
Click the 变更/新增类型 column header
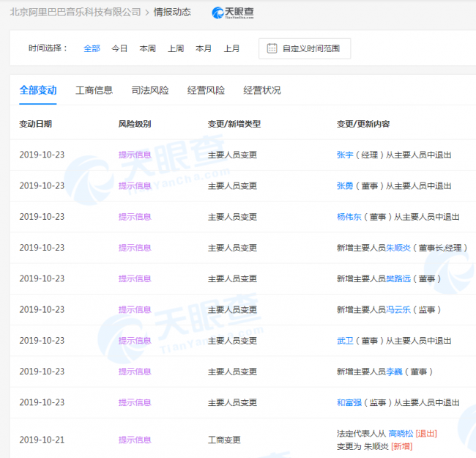(x=234, y=124)
